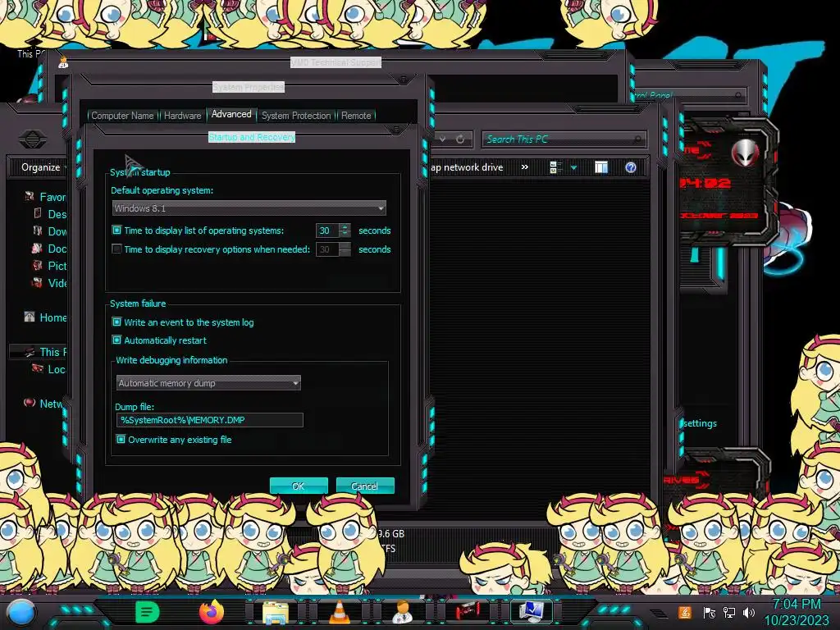Select the Advanced tab
840x630 pixels.
(x=231, y=114)
